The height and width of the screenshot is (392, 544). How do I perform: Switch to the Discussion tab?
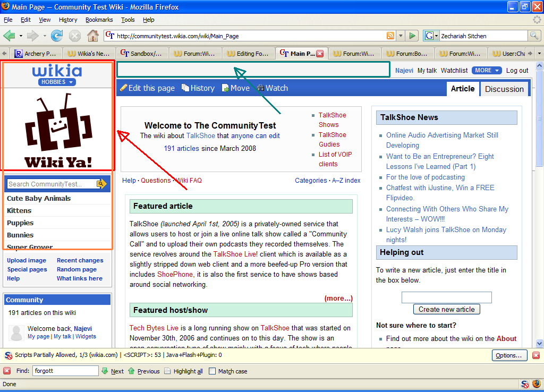tap(504, 89)
